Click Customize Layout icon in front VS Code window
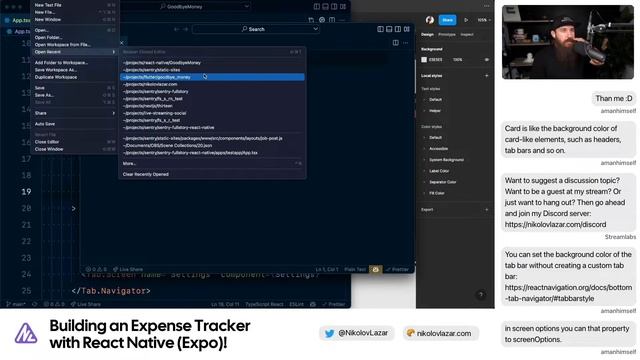The width and height of the screenshot is (640, 360). click(407, 29)
